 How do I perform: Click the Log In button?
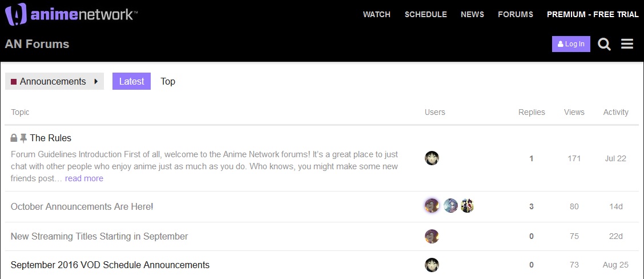coord(571,44)
